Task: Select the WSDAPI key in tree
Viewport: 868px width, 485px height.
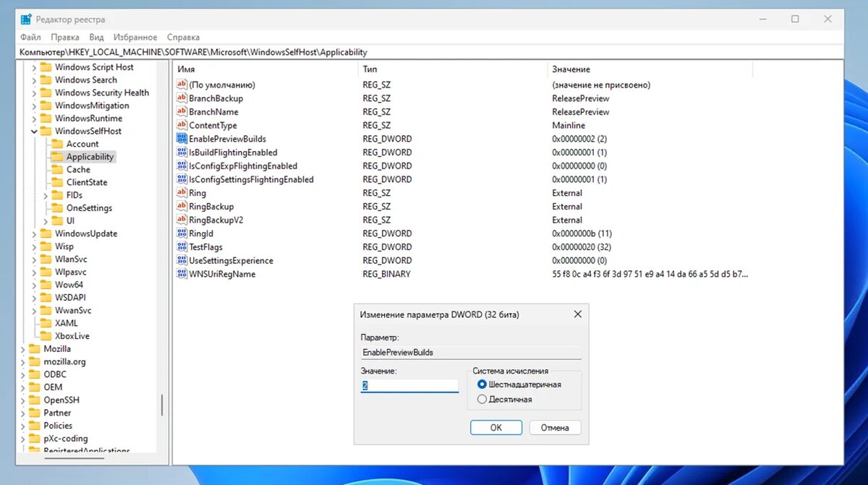Action: click(x=71, y=298)
